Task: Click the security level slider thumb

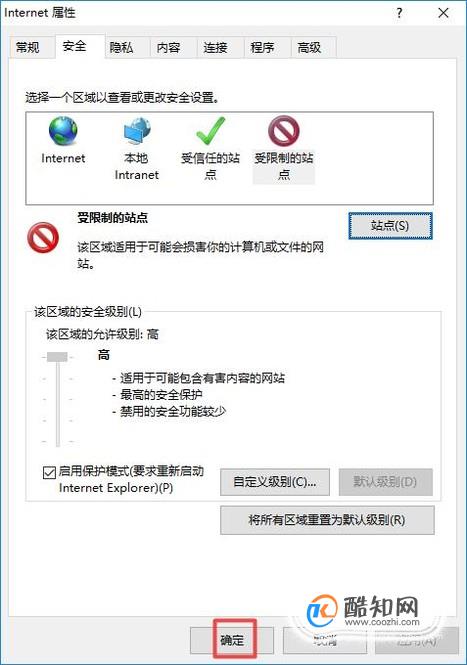Action: point(57,357)
